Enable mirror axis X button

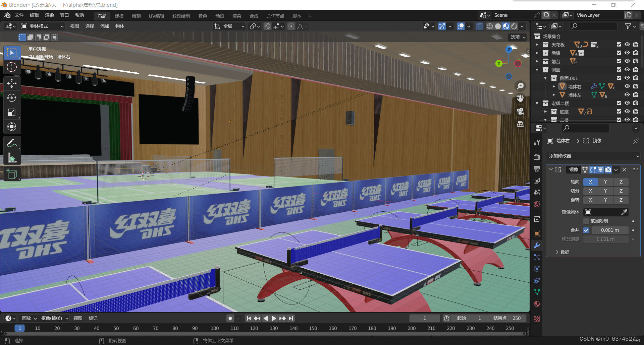(590, 182)
